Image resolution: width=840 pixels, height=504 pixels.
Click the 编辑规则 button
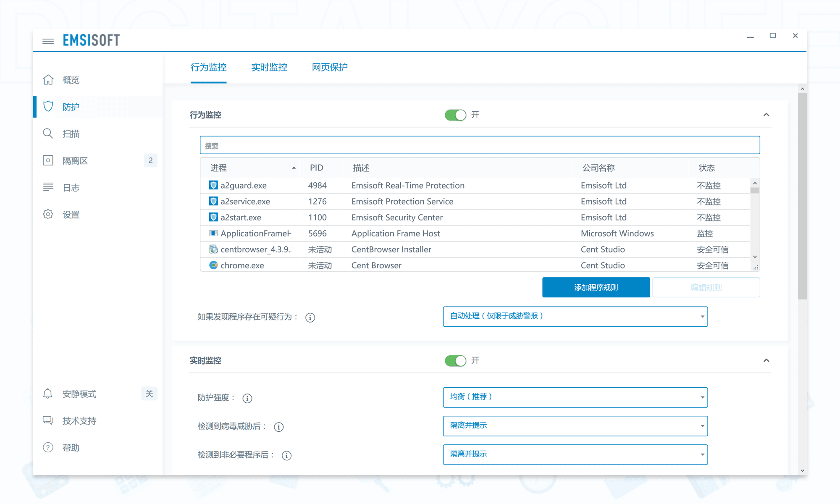click(x=706, y=287)
